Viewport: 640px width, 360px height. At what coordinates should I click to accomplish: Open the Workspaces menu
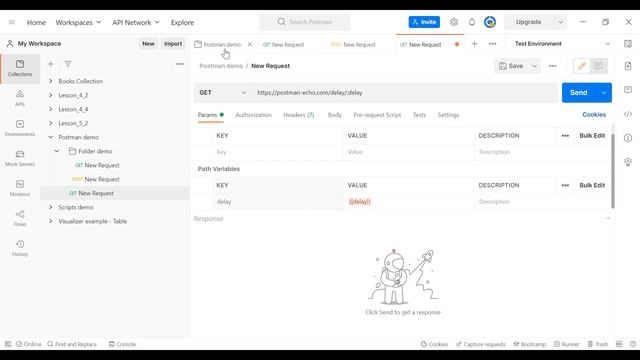tap(78, 22)
